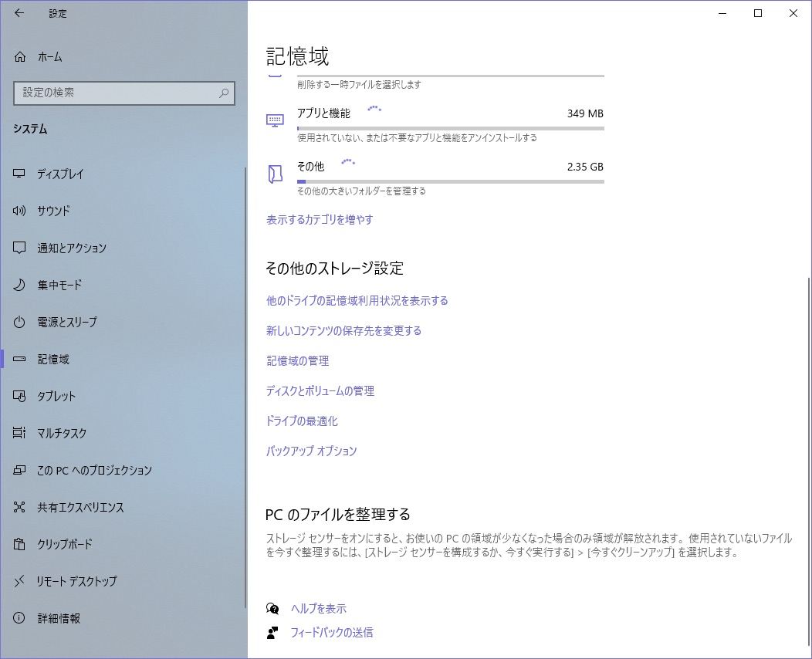
Task: Select the 通知とアクション message icon
Action: pyautogui.click(x=19, y=248)
